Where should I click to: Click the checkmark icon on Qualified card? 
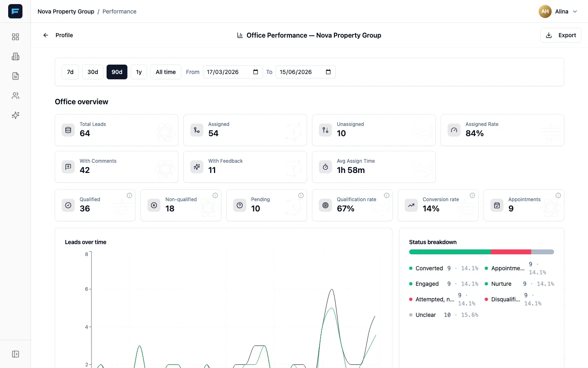point(68,205)
